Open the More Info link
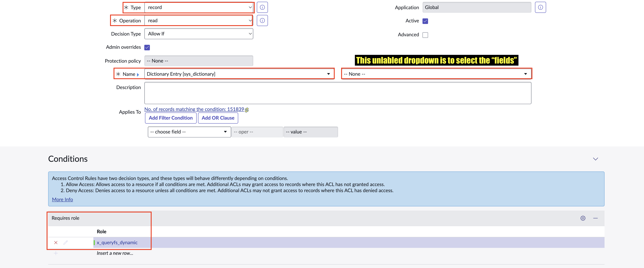 coord(62,199)
